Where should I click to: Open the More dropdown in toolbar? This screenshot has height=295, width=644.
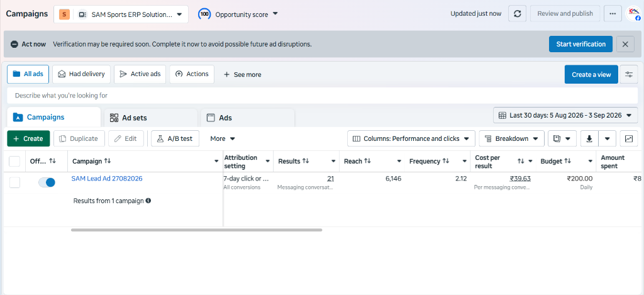pyautogui.click(x=222, y=138)
